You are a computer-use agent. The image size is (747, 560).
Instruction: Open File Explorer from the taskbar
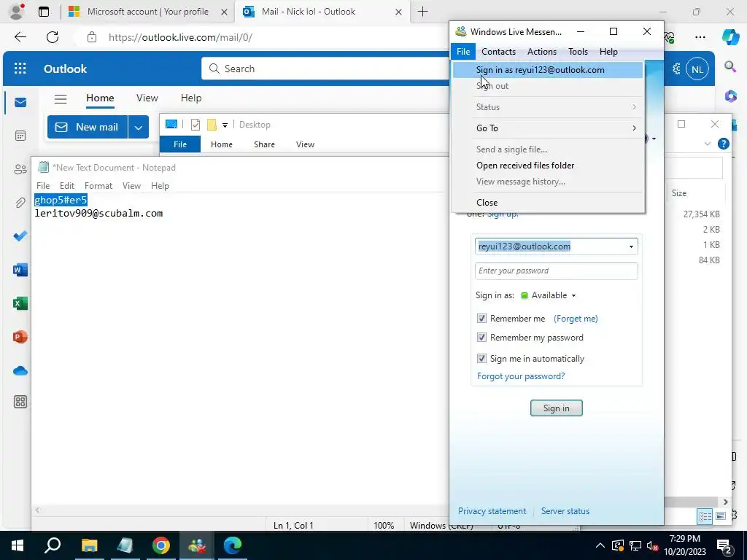[x=89, y=545]
